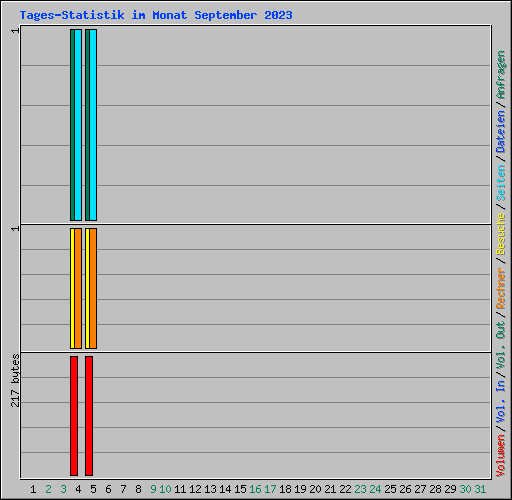Click day label 26 on the x-axis

tap(405, 489)
